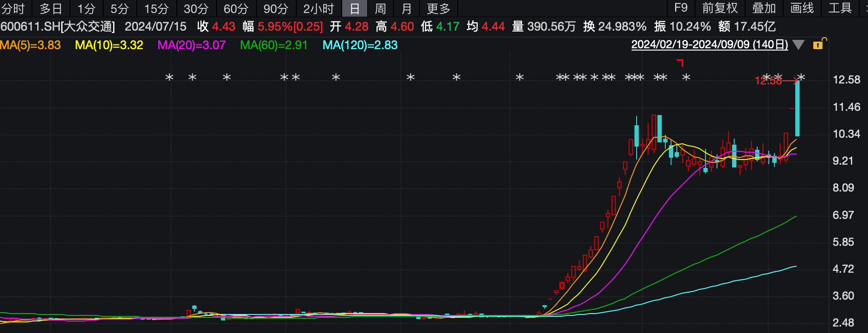
Task: Click the 9.21 price axis label
Action: pyautogui.click(x=843, y=161)
